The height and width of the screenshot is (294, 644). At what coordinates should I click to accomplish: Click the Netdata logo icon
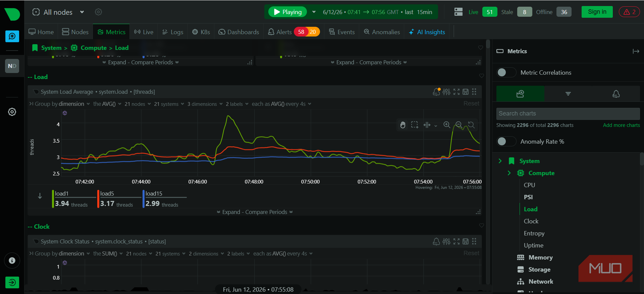(x=12, y=14)
